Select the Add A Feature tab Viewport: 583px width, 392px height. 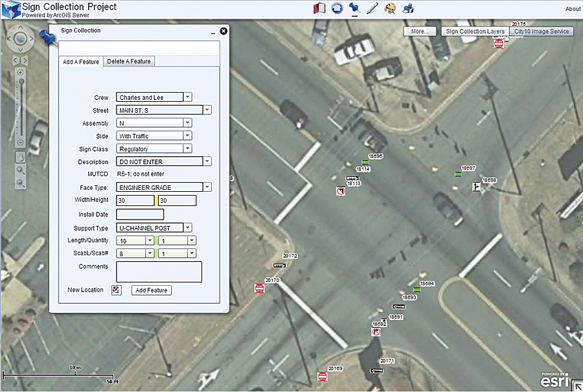pyautogui.click(x=80, y=61)
